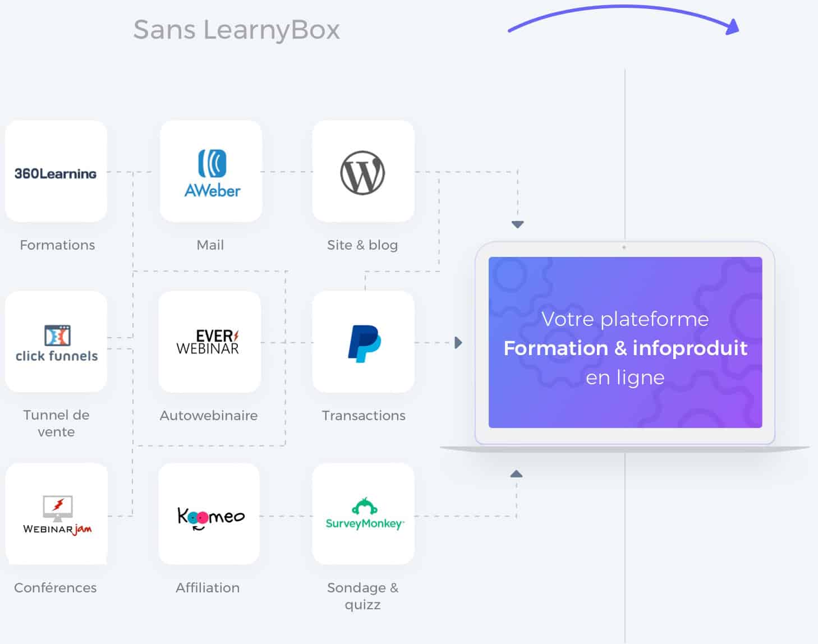Click the 'Formations' label
Viewport: 818px width, 644px height.
coord(57,245)
